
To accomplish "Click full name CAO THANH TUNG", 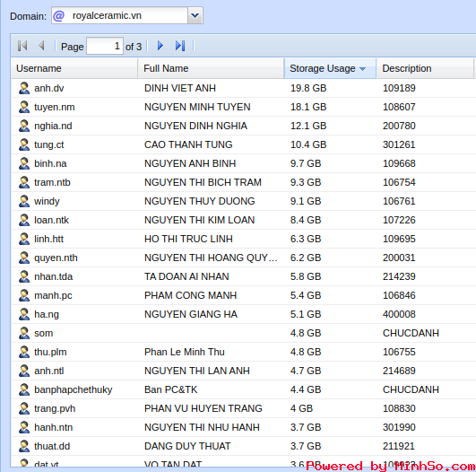I will click(x=188, y=144).
